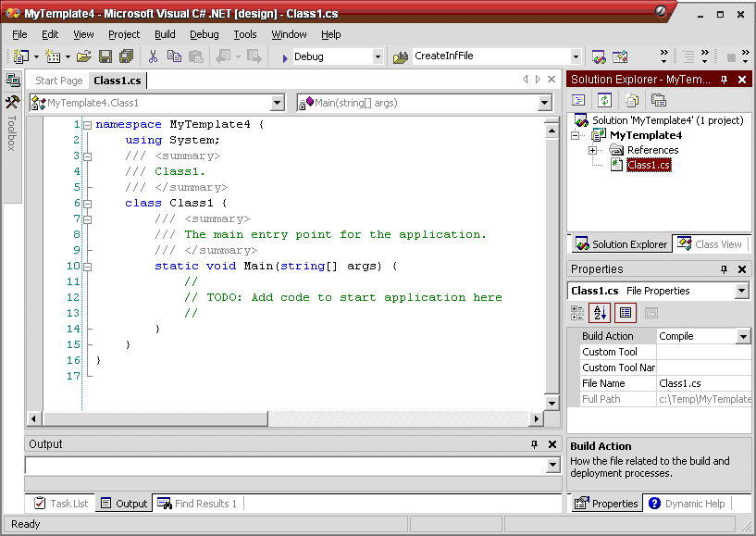Click the Save All icon
This screenshot has width=756, height=536.
click(127, 56)
